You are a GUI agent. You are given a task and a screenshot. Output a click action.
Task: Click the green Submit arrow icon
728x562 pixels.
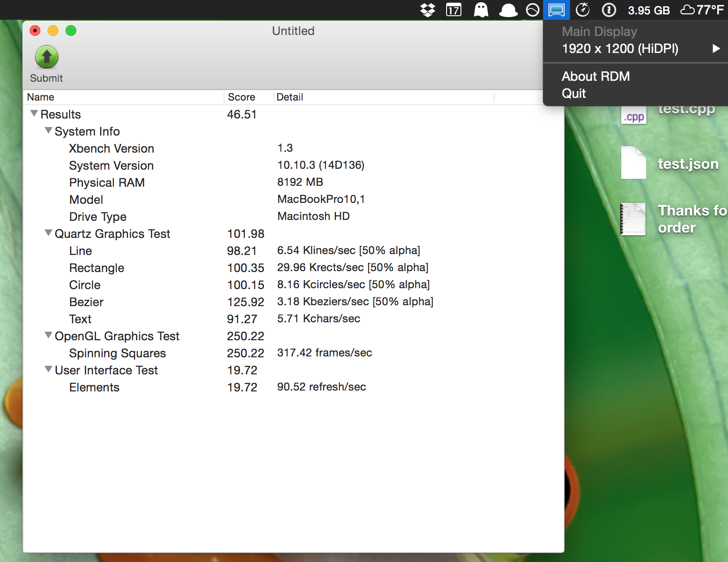tap(47, 57)
